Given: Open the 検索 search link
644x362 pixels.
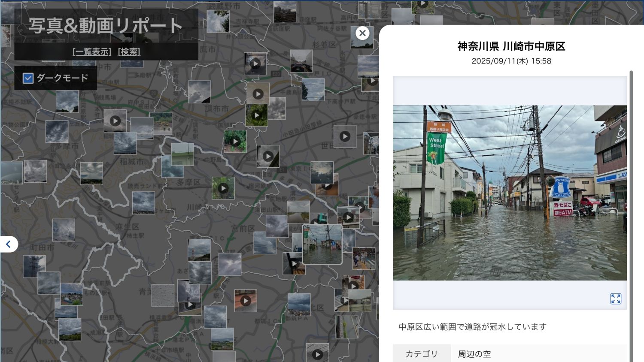Looking at the screenshot, I should [x=129, y=52].
